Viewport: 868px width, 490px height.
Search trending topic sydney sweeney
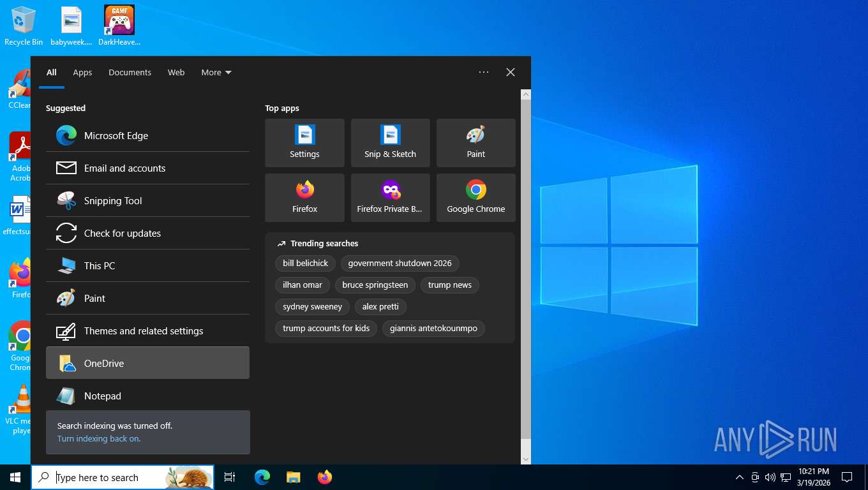[x=313, y=307]
